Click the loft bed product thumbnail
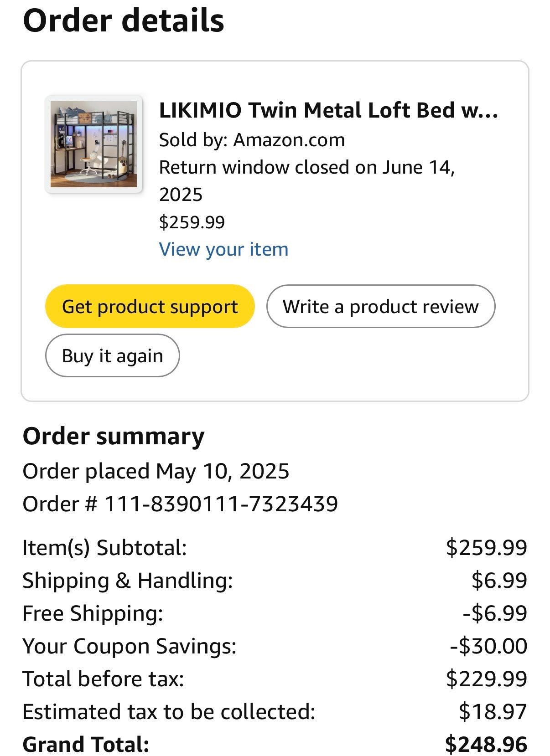The image size is (550, 756). click(93, 144)
